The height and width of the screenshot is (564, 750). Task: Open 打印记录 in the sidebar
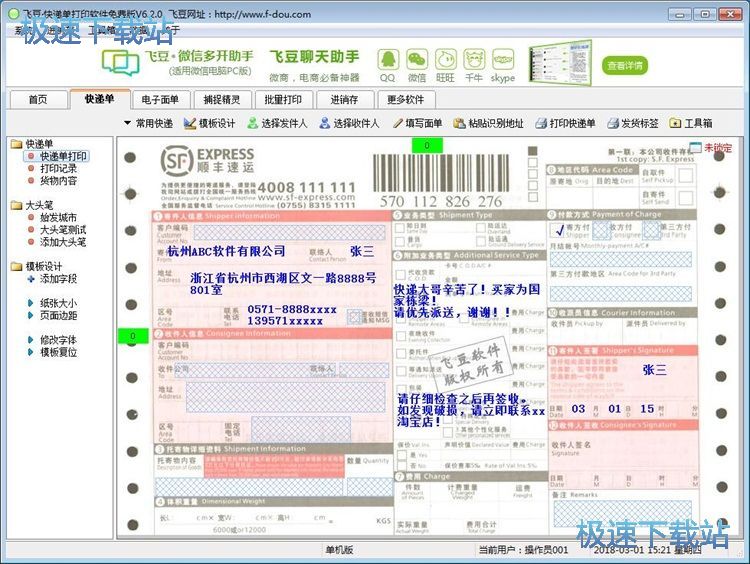pos(53,168)
